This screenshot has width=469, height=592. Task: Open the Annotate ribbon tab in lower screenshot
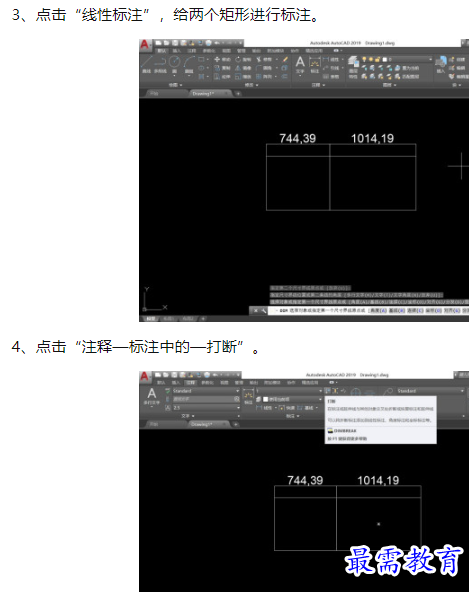point(190,382)
